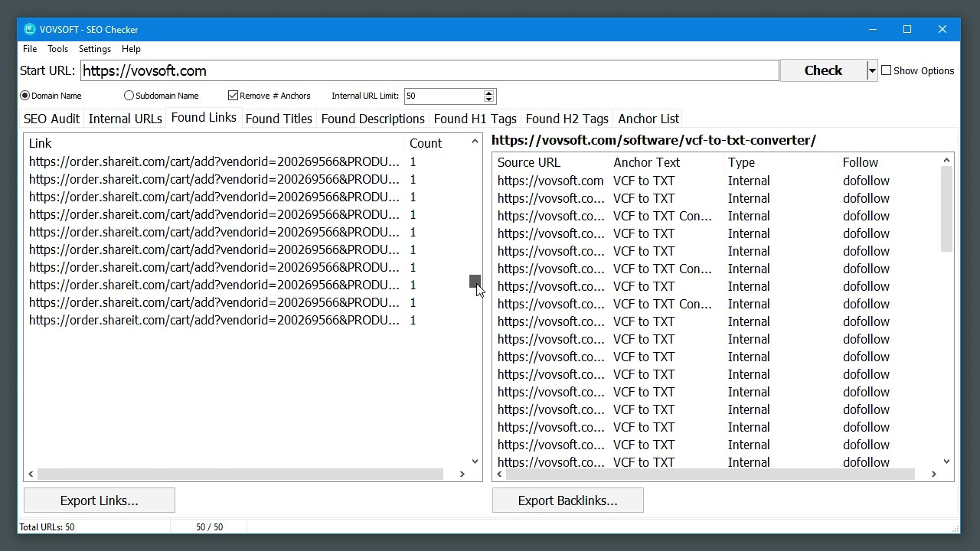The image size is (980, 551).
Task: Switch to the SEO Audit tab
Action: pyautogui.click(x=51, y=119)
